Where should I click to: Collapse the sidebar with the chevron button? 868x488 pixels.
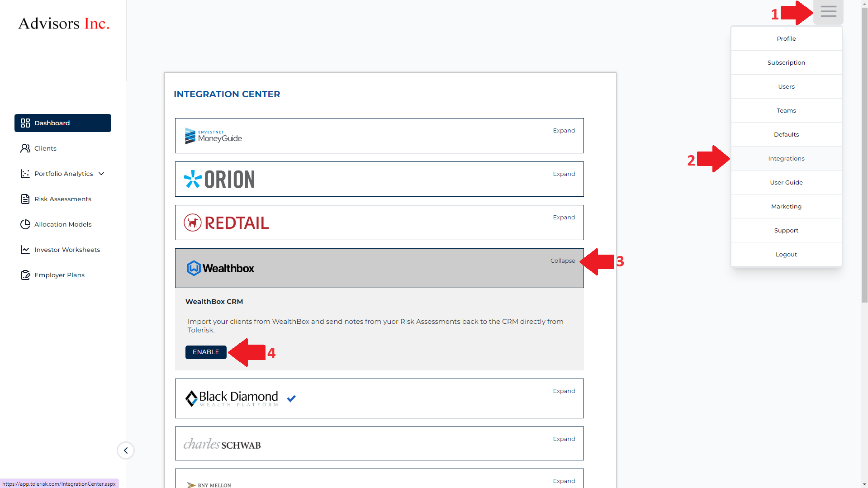[126, 450]
